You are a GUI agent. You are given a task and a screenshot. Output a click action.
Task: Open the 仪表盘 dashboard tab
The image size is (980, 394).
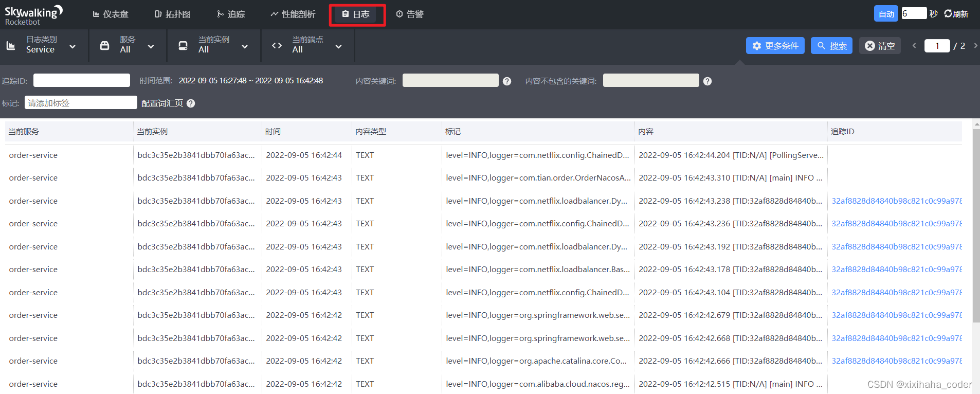111,14
